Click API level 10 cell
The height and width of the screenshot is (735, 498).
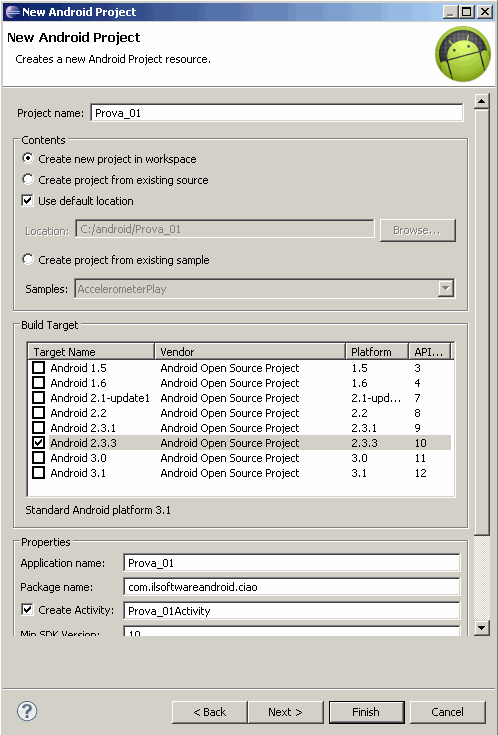(420, 442)
